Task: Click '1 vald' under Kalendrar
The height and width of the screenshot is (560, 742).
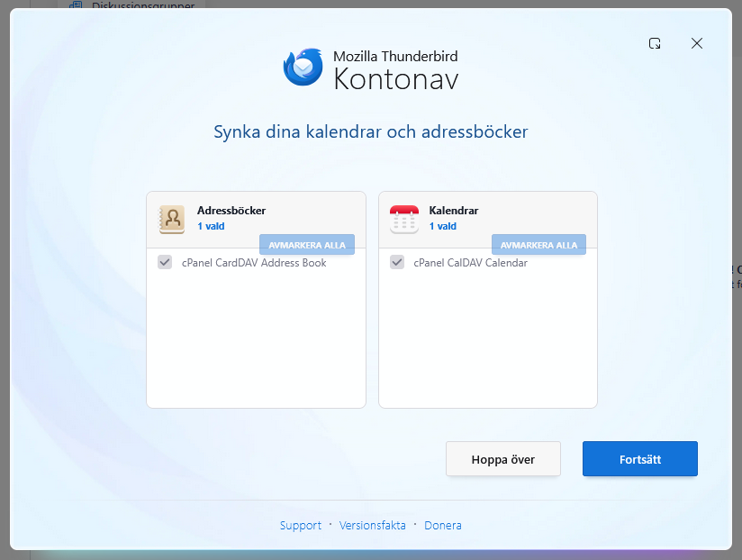Action: pyautogui.click(x=443, y=226)
